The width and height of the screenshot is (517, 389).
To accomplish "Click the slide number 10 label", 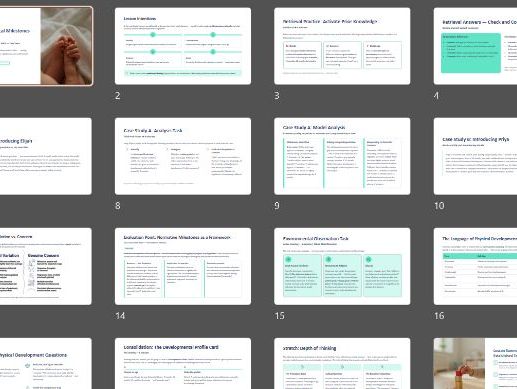I will (439, 206).
